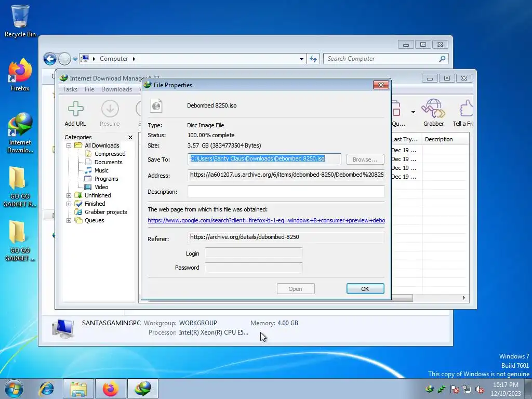
Task: Click the Login field
Action: (x=254, y=253)
